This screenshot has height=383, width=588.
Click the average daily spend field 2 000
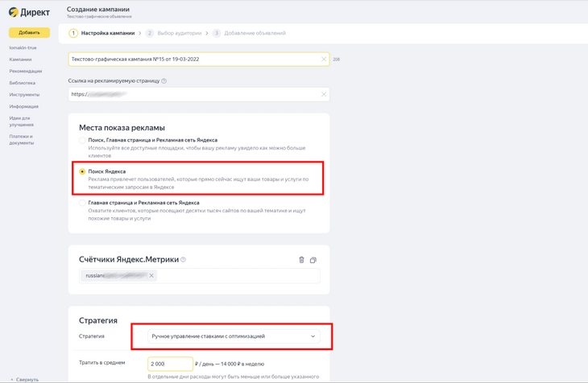click(170, 364)
